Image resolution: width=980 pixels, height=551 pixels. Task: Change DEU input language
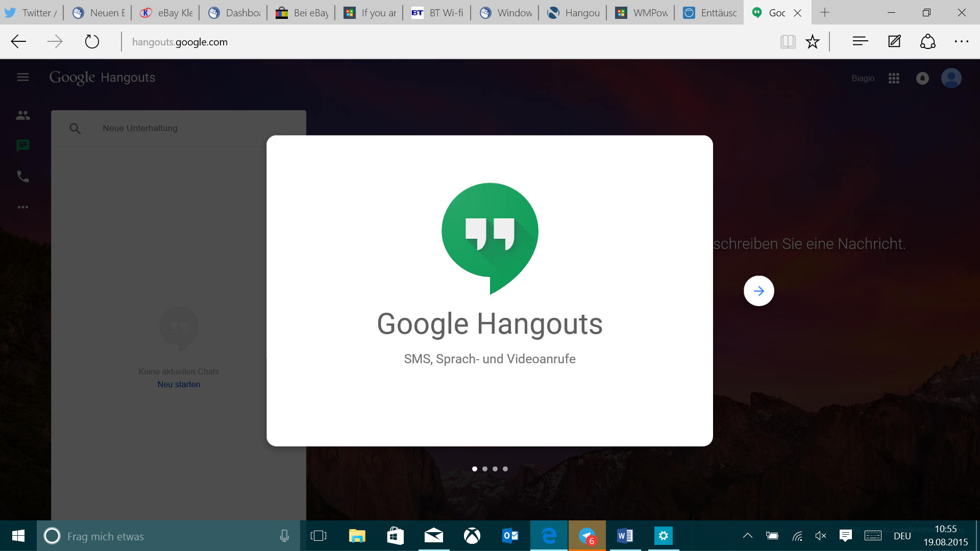tap(902, 536)
